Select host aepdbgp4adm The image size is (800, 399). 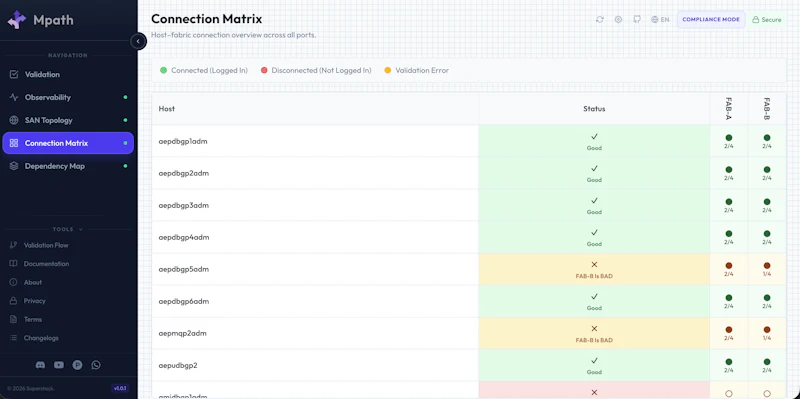[184, 237]
